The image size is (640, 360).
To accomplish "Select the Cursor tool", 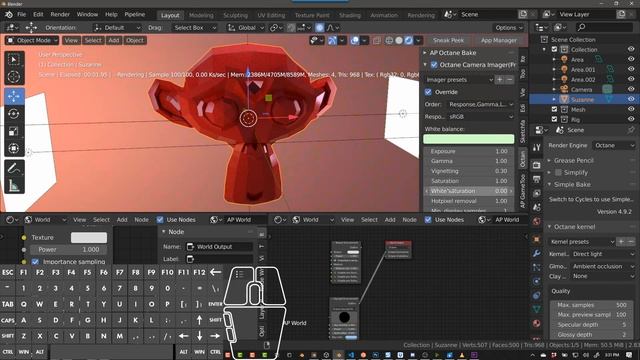I will pos(14,77).
